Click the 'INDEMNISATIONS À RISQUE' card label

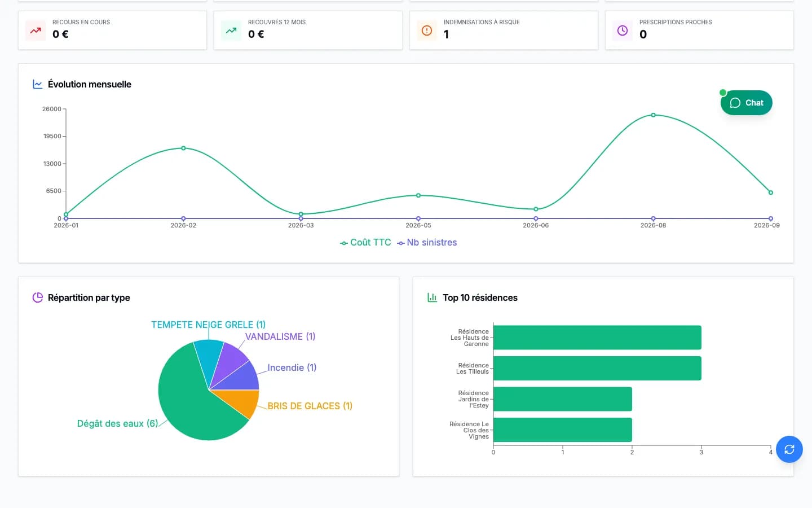482,22
